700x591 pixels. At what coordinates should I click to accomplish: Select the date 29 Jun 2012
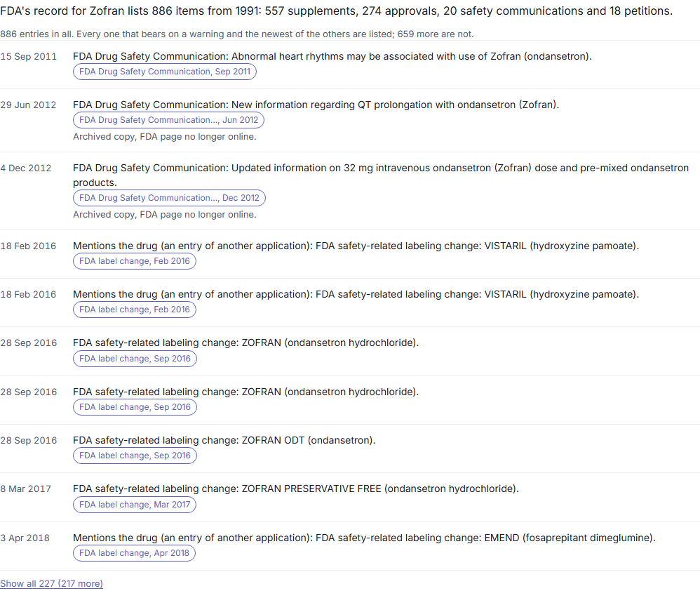[x=28, y=105]
